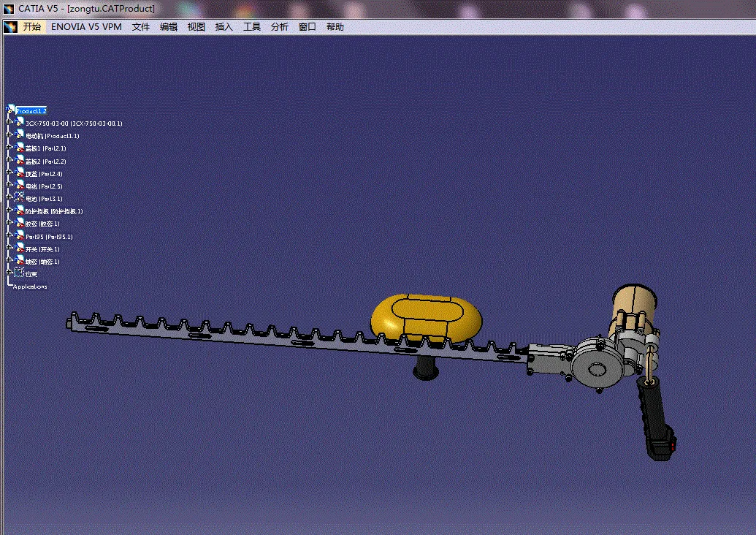Click the yellow cover part in 3D view
Viewport: 756px width, 535px height.
click(427, 319)
